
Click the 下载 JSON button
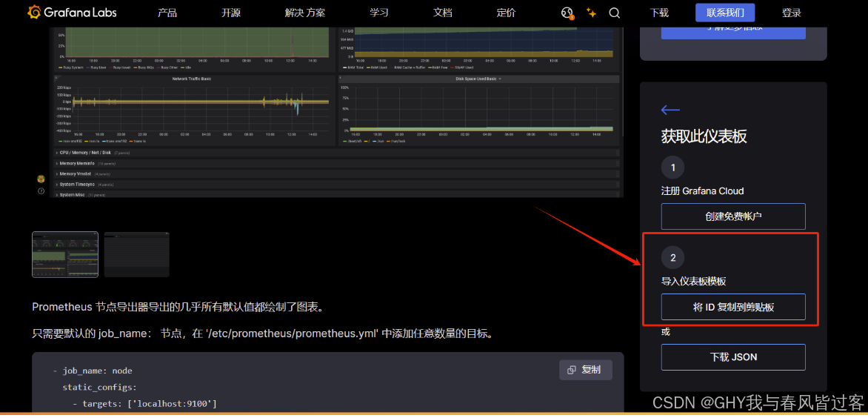tap(733, 357)
